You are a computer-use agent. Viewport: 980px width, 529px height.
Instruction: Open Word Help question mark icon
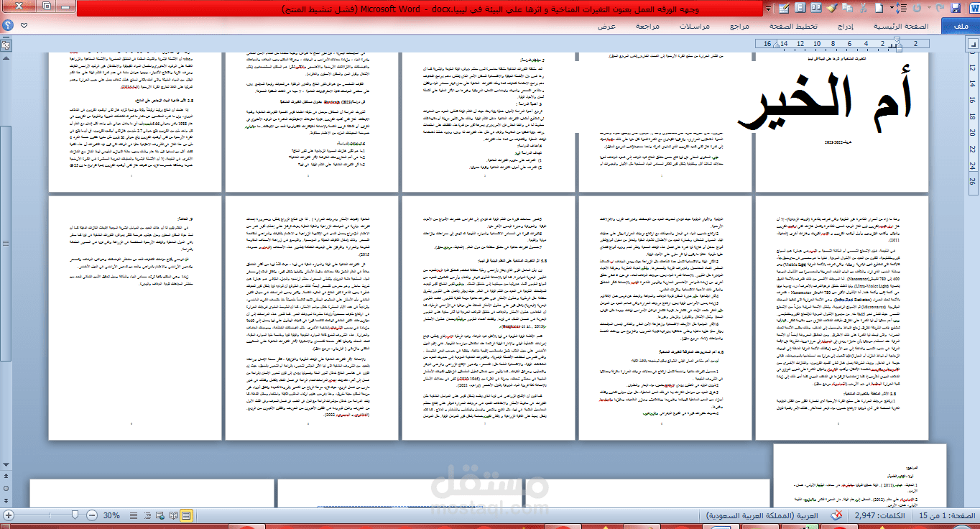(x=6, y=27)
